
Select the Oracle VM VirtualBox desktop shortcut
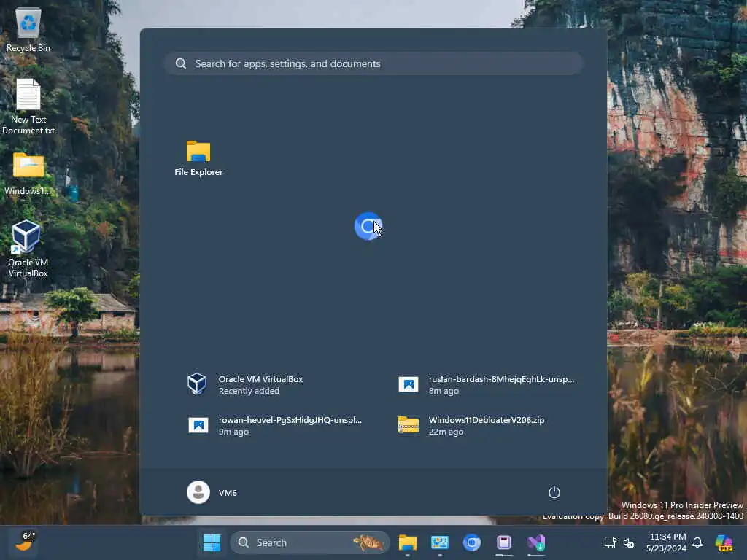point(28,249)
